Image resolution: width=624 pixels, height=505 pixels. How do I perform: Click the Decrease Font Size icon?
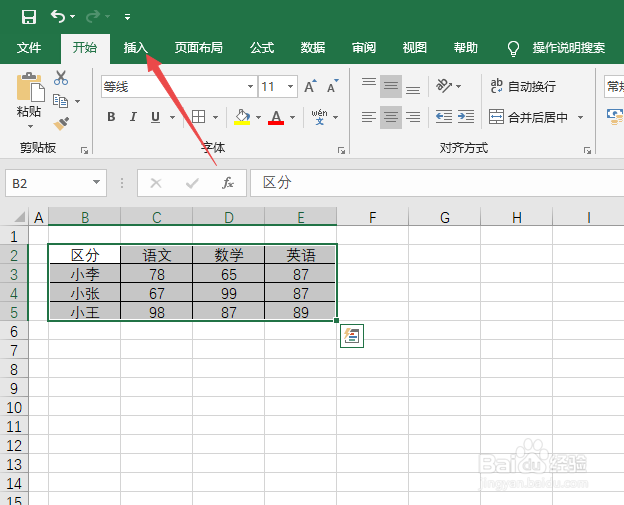[333, 86]
